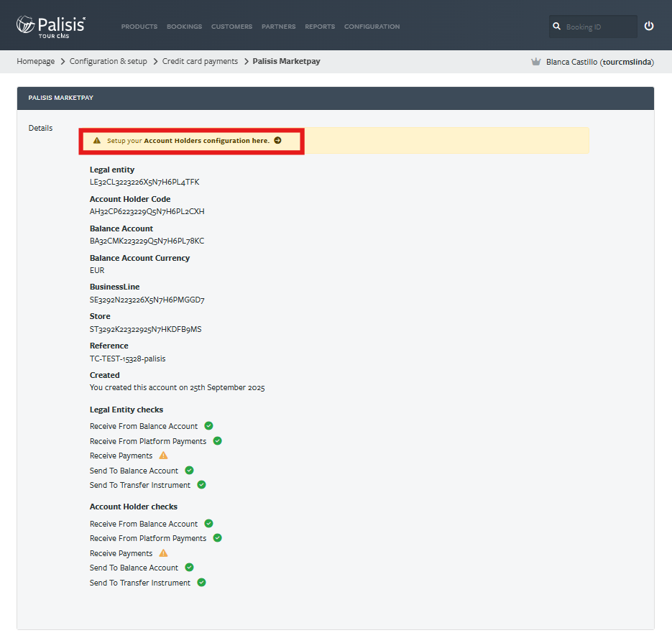Click green check for Account Holder Send To Balance Account
This screenshot has height=638, width=672.
tap(189, 568)
